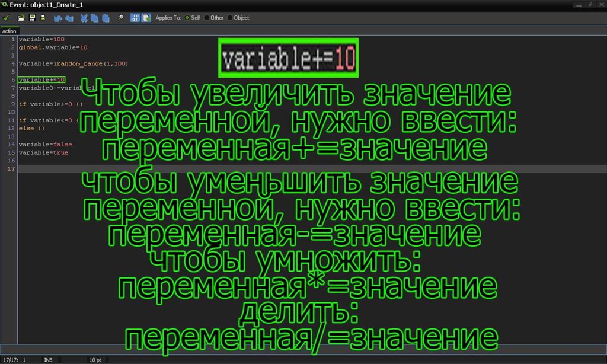Switch to the action tab
Image resolution: width=607 pixels, height=364 pixels.
tap(9, 31)
